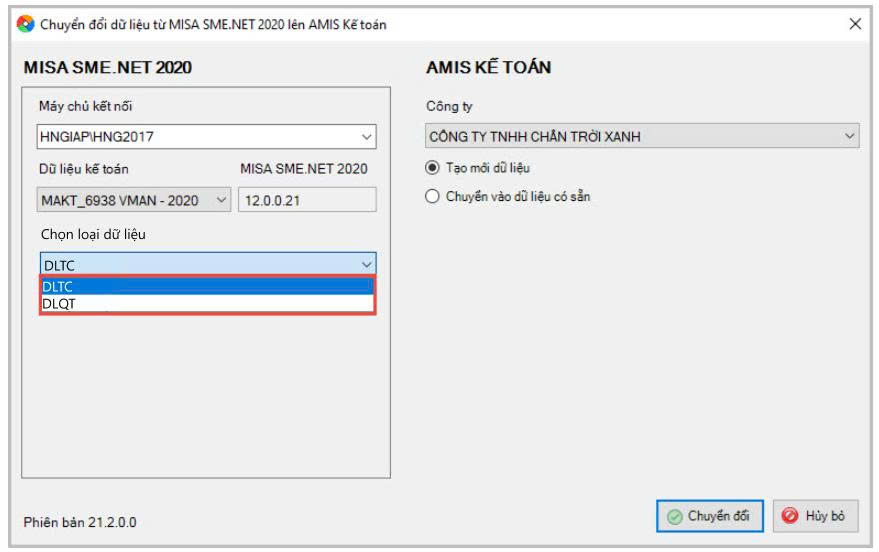Screen dimensions: 879x552
Task: Select the DLTC option in the list
Action: [207, 286]
